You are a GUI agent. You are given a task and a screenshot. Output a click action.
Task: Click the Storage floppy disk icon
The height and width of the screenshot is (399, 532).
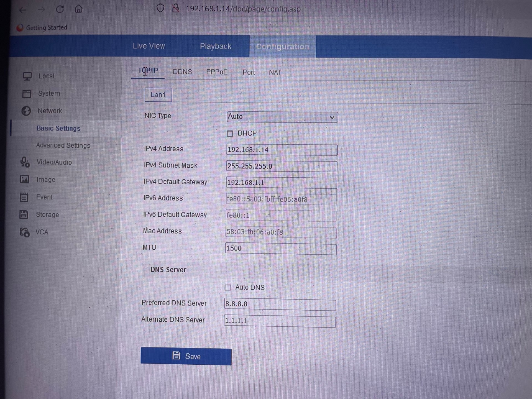24,214
